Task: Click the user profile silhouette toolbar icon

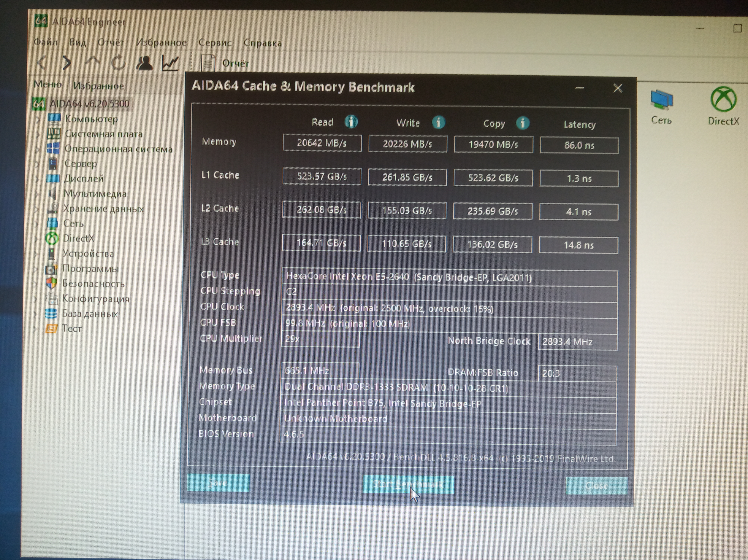Action: 144,63
